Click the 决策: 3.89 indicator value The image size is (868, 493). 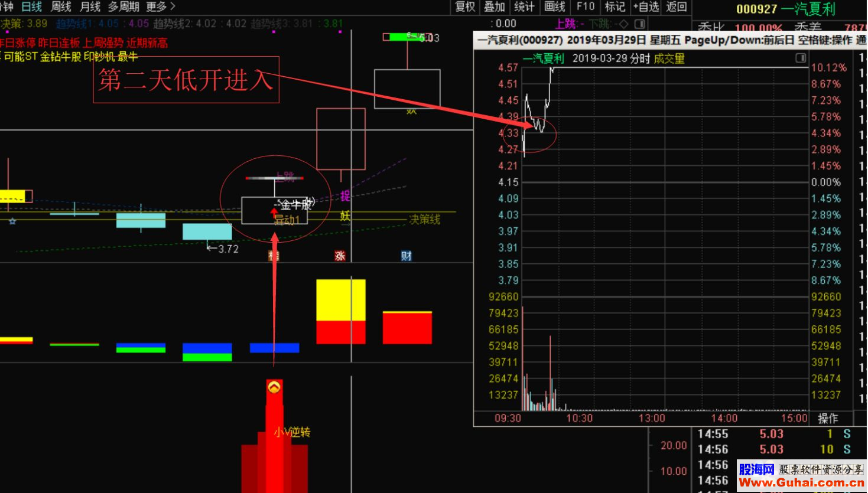tap(24, 24)
